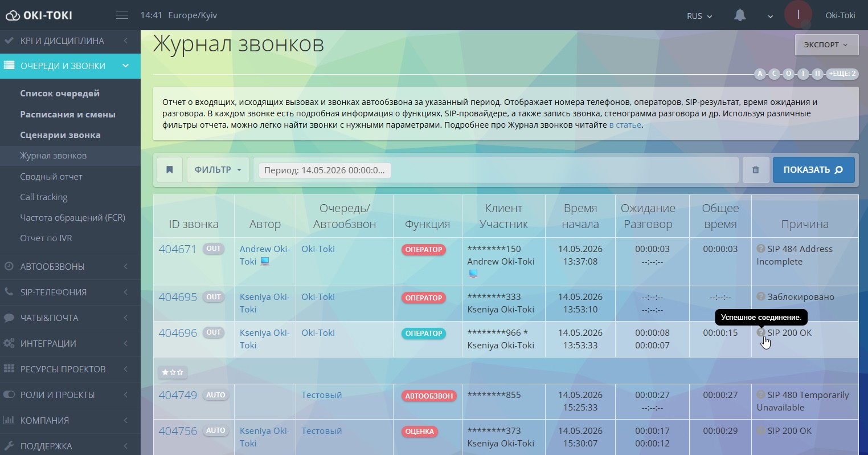Expand the SIP-телефония sidebar section
The width and height of the screenshot is (868, 455).
(70, 292)
